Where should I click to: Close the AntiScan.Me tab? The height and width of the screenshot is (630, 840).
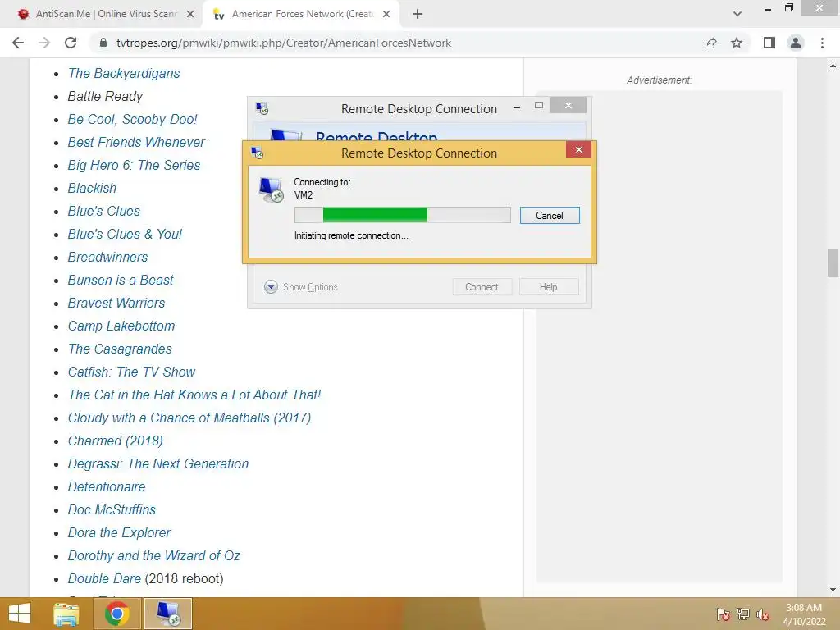(190, 14)
